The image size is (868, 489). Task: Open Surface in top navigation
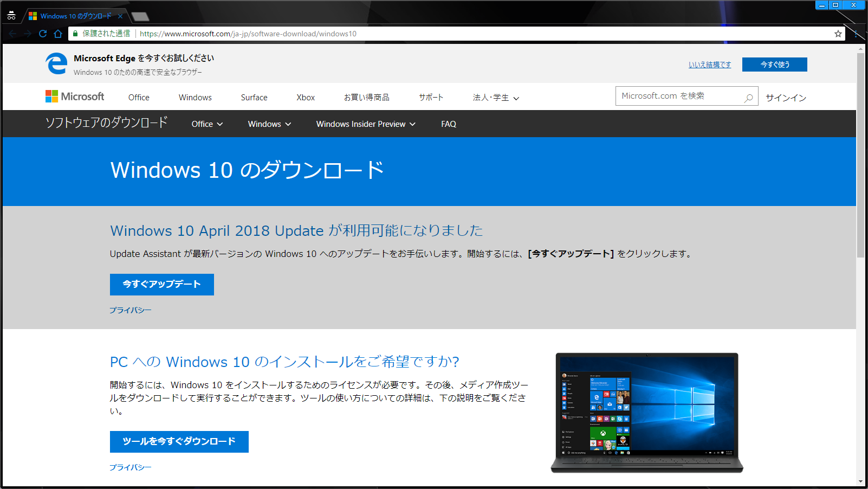[x=254, y=98]
